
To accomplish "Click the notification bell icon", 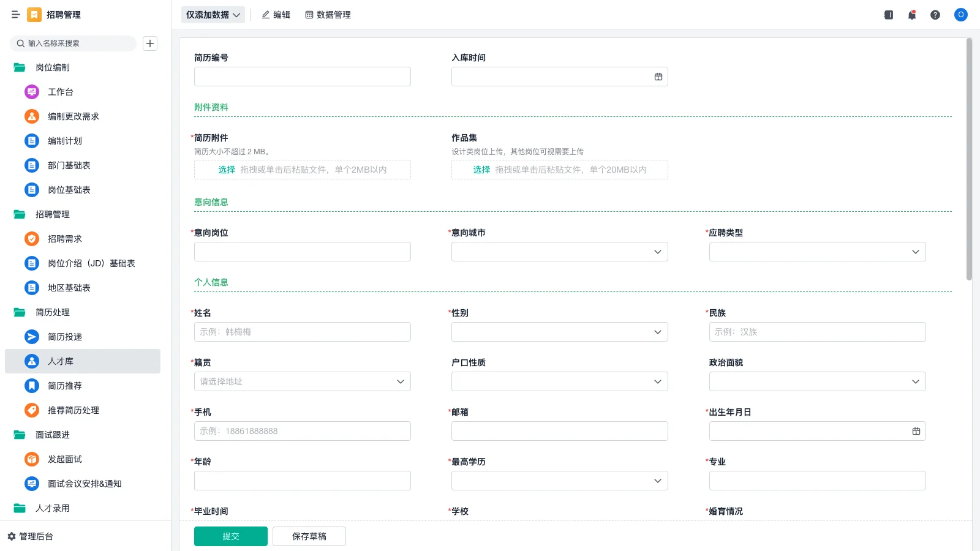I will 912,15.
